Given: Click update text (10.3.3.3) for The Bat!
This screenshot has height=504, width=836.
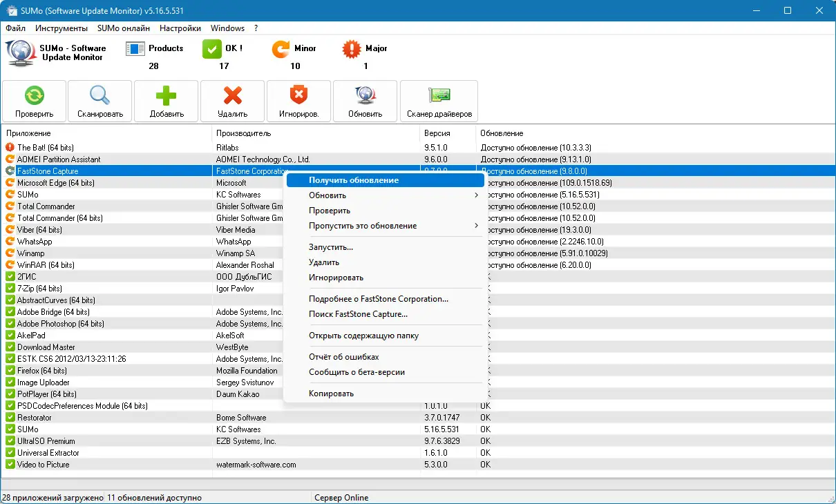Looking at the screenshot, I should point(535,148).
